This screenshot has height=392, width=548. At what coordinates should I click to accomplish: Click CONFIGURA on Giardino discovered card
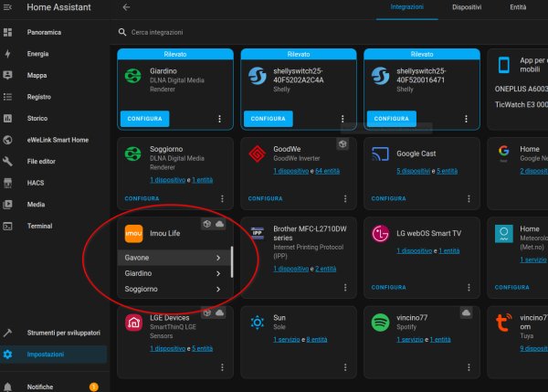tap(145, 119)
